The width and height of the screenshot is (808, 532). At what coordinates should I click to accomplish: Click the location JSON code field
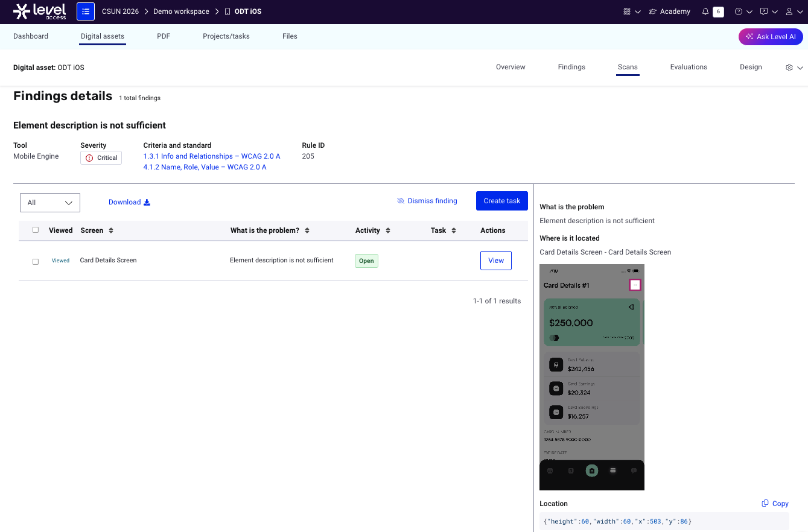point(664,521)
